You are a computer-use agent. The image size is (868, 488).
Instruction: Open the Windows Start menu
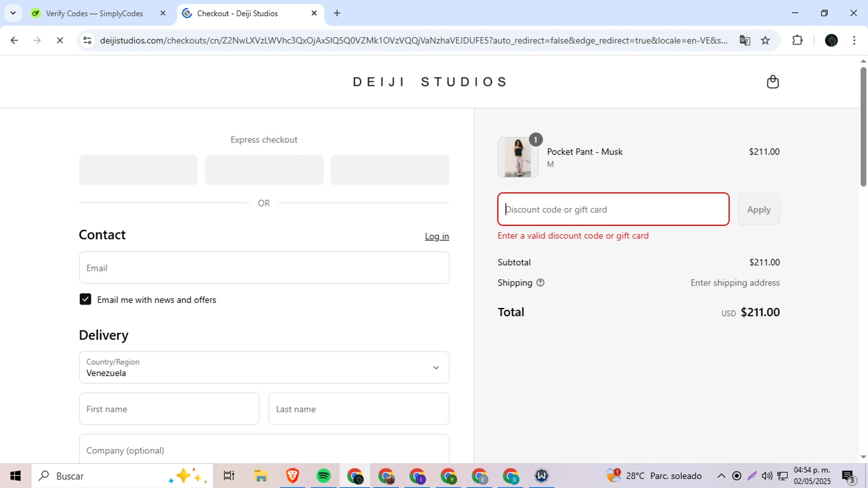pos(16,476)
